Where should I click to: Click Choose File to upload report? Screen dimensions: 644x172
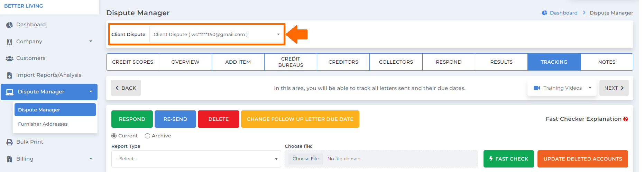pos(305,159)
